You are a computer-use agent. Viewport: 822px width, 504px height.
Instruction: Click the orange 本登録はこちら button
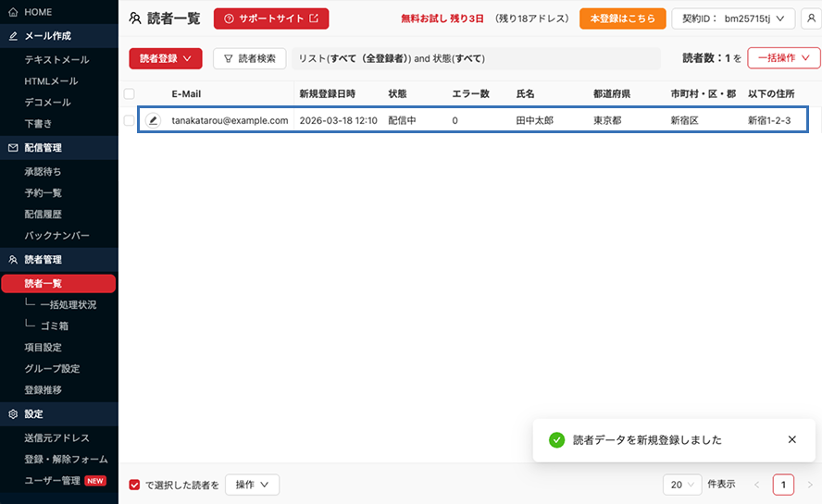[x=622, y=18]
